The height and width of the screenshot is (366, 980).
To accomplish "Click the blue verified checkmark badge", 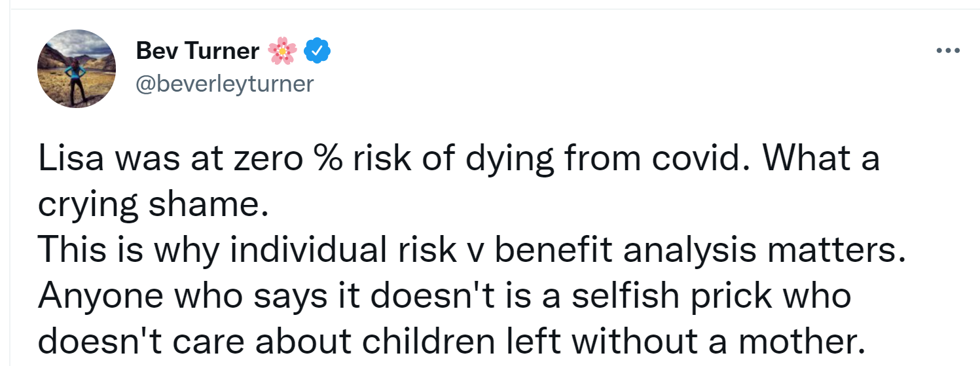I will tap(318, 50).
